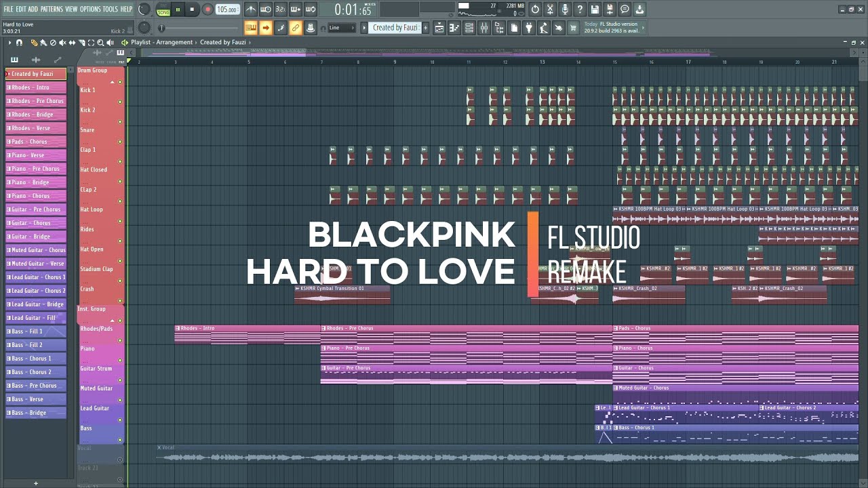Select the Delete tool in Playlist
This screenshot has height=488, width=868.
[x=53, y=43]
